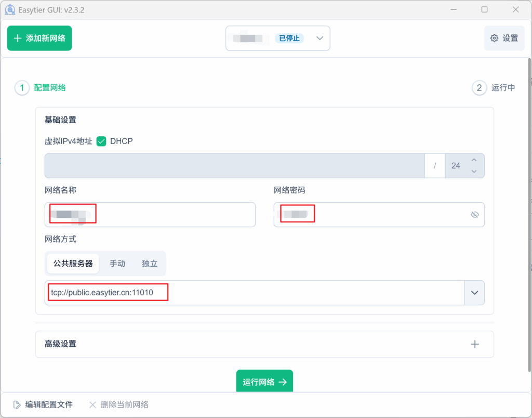Image resolution: width=532 pixels, height=418 pixels.
Task: Click the arrow icon on 运行网络 button
Action: (x=283, y=382)
